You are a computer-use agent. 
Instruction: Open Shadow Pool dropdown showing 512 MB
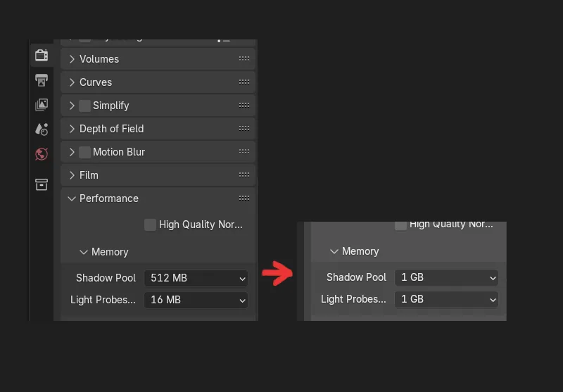click(x=196, y=278)
